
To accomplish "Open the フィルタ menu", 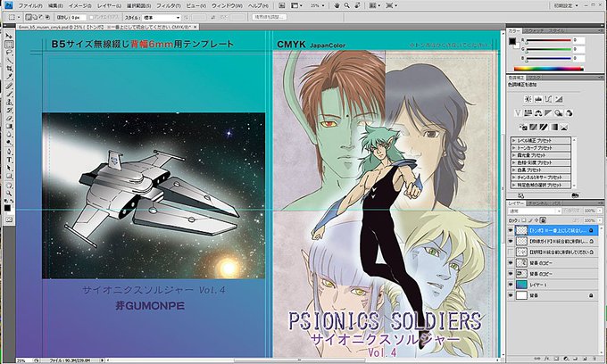I will click(169, 6).
